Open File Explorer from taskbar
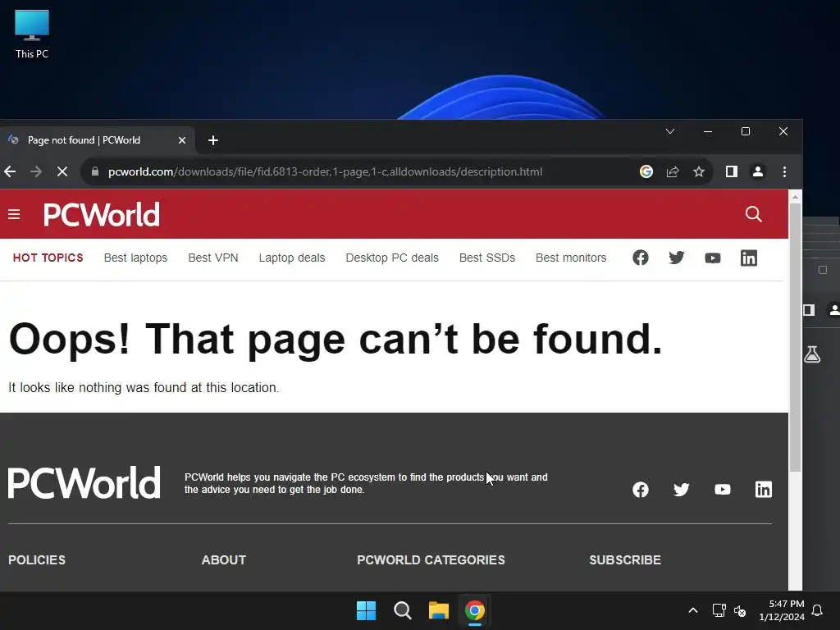 click(438, 610)
